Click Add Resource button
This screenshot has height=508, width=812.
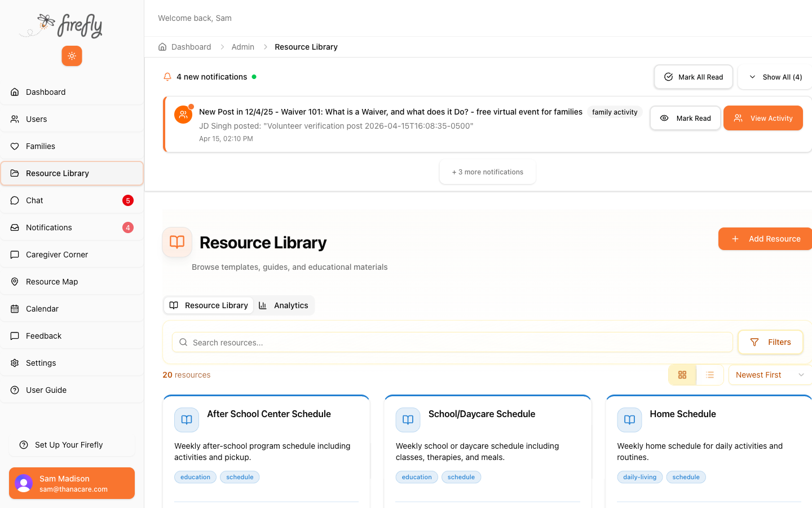(765, 239)
